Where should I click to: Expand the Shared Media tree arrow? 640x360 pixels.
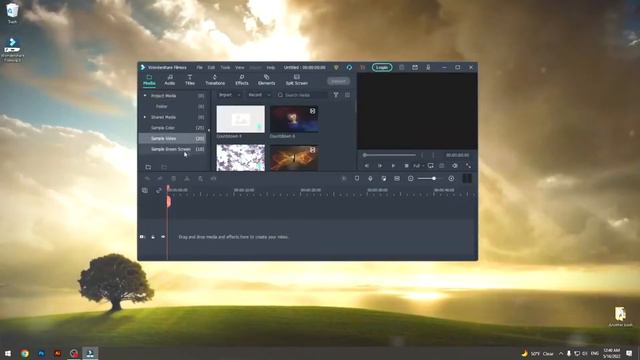point(145,117)
